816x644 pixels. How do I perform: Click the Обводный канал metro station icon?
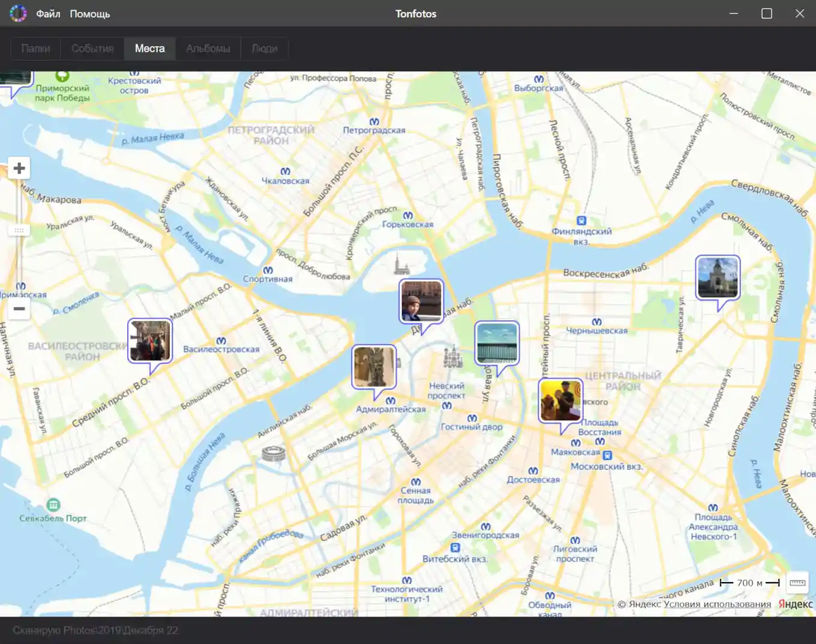coord(549,594)
